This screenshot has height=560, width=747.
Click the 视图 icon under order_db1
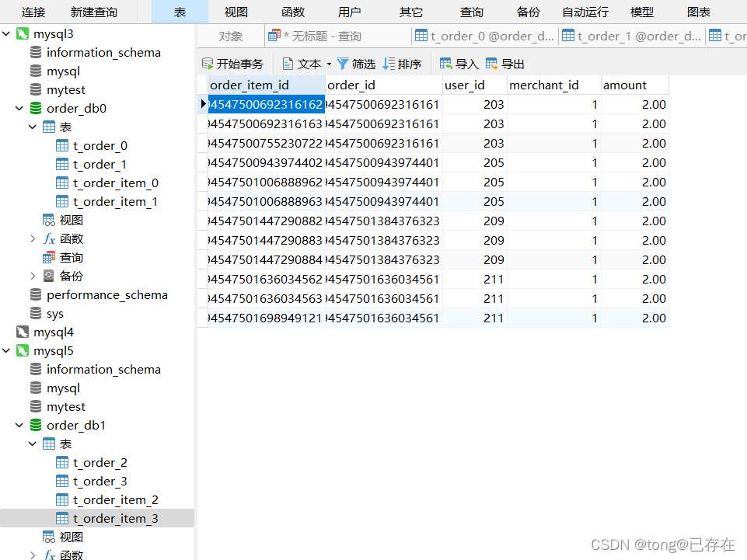(49, 537)
